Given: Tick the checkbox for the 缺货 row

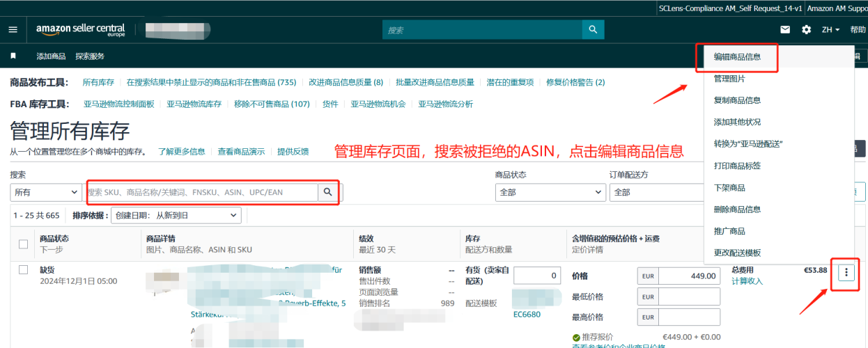Looking at the screenshot, I should (24, 269).
